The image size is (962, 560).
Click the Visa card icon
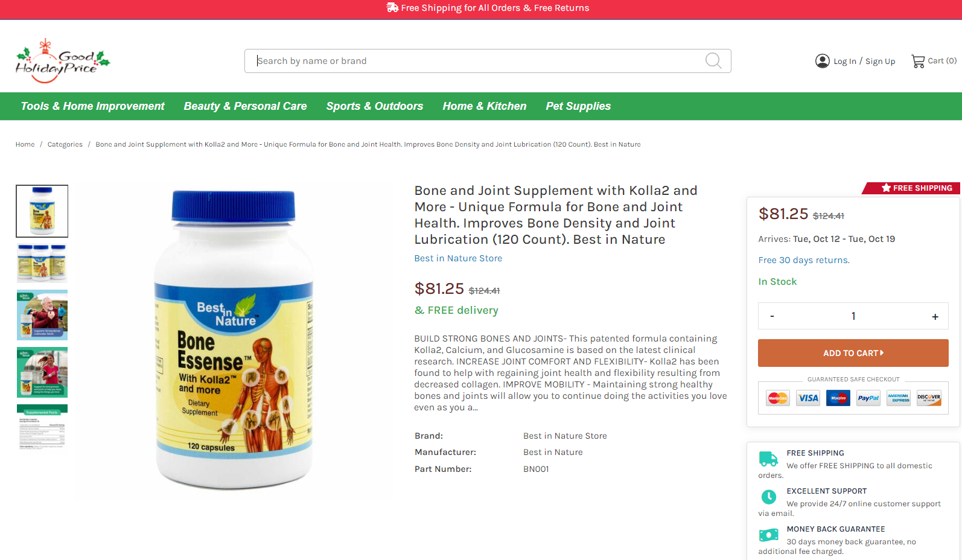[x=808, y=398]
